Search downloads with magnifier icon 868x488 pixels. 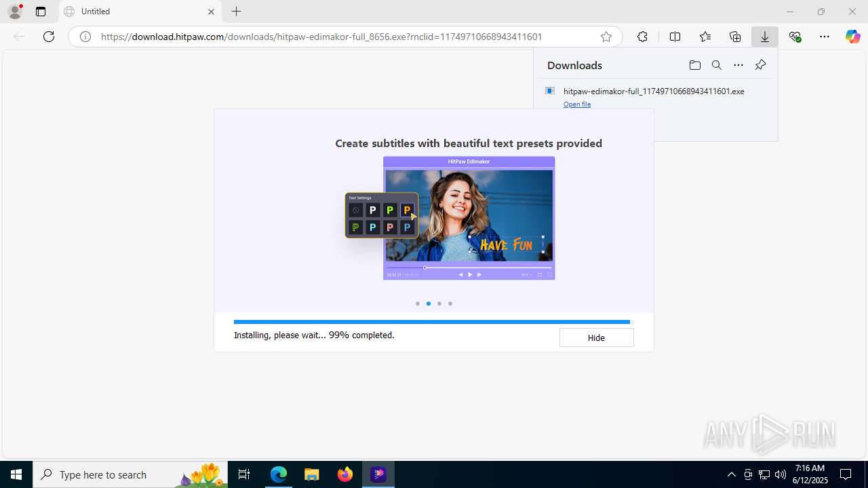pos(716,65)
